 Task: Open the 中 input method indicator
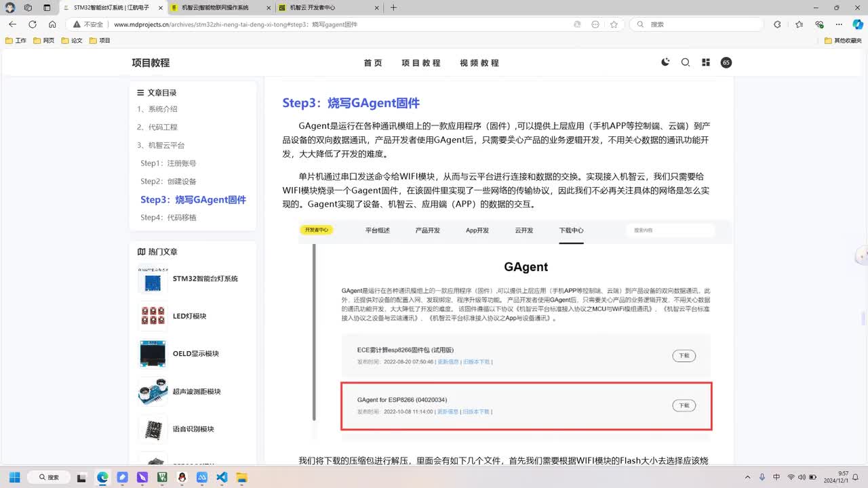(776, 477)
